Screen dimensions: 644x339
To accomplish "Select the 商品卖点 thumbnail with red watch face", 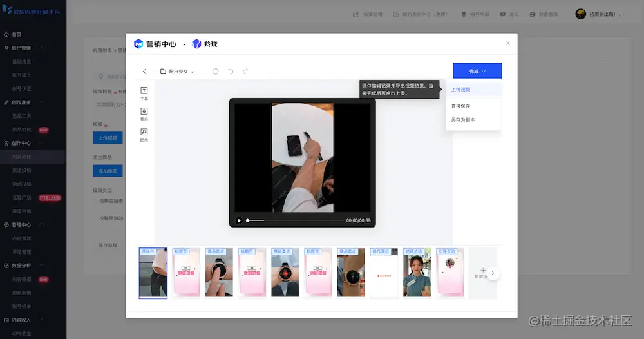I will (x=285, y=272).
